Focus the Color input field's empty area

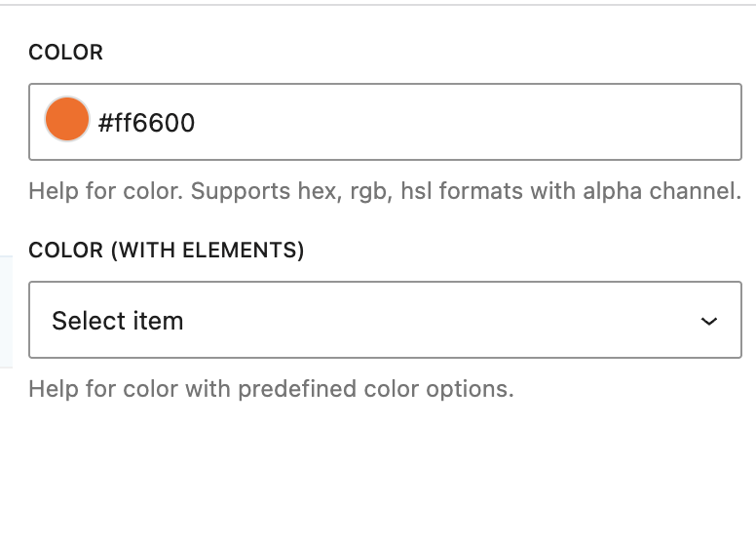tap(468, 123)
